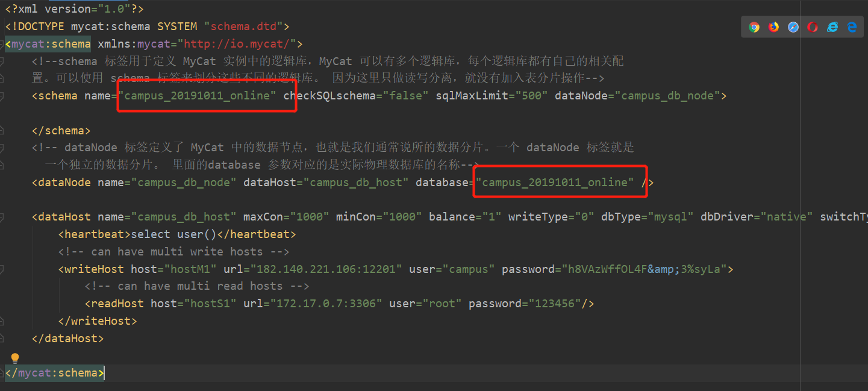Click dataHost name value "campus_db_host"
868x391 pixels.
pos(184,217)
